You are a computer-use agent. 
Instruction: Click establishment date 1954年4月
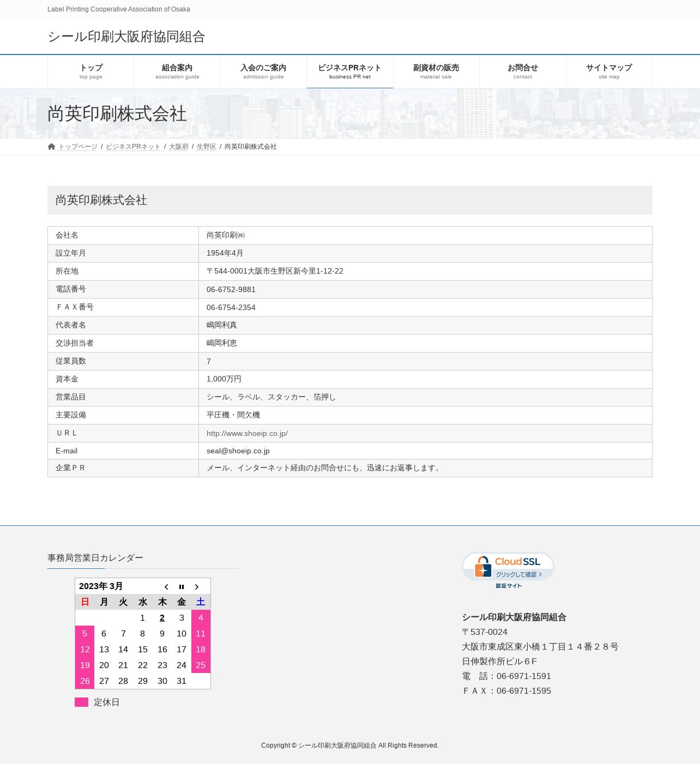(x=225, y=253)
